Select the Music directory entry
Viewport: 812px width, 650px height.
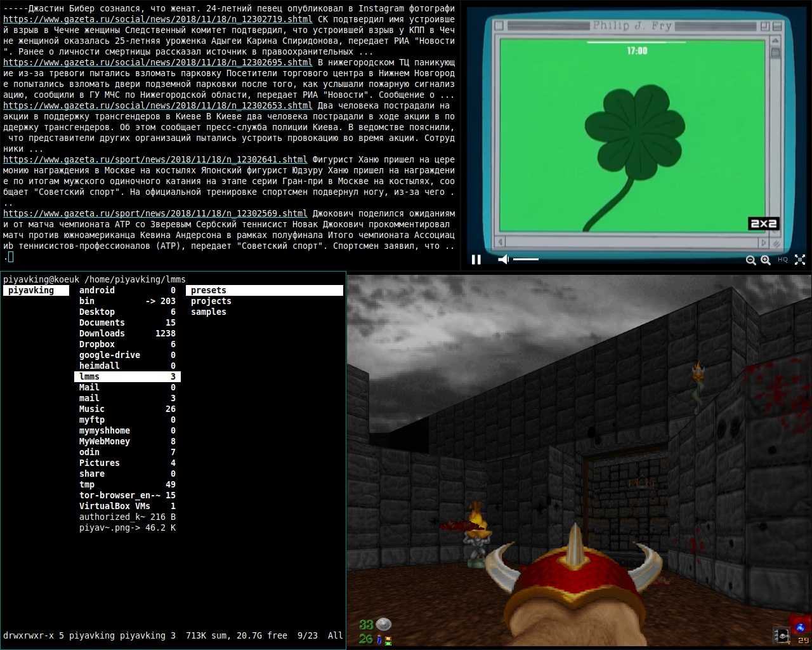coord(92,409)
